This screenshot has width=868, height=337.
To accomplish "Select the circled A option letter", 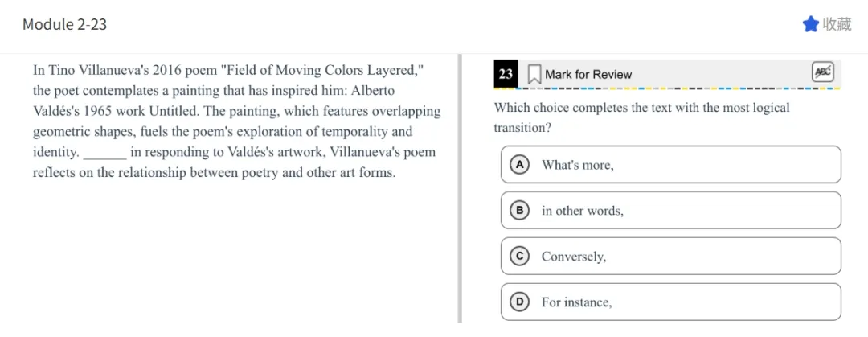I will (519, 165).
